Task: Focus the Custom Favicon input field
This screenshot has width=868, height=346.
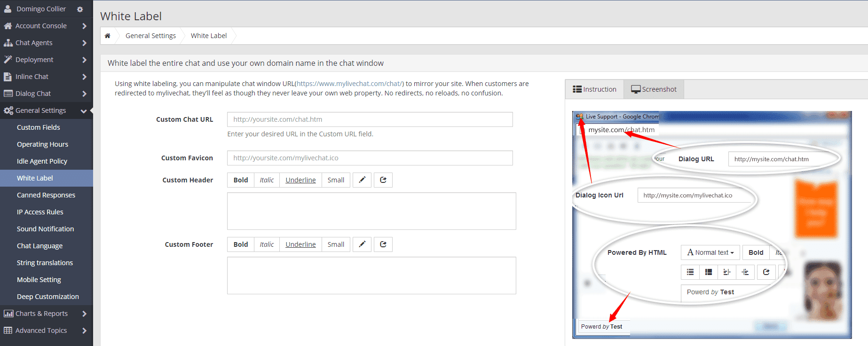Action: [370, 158]
